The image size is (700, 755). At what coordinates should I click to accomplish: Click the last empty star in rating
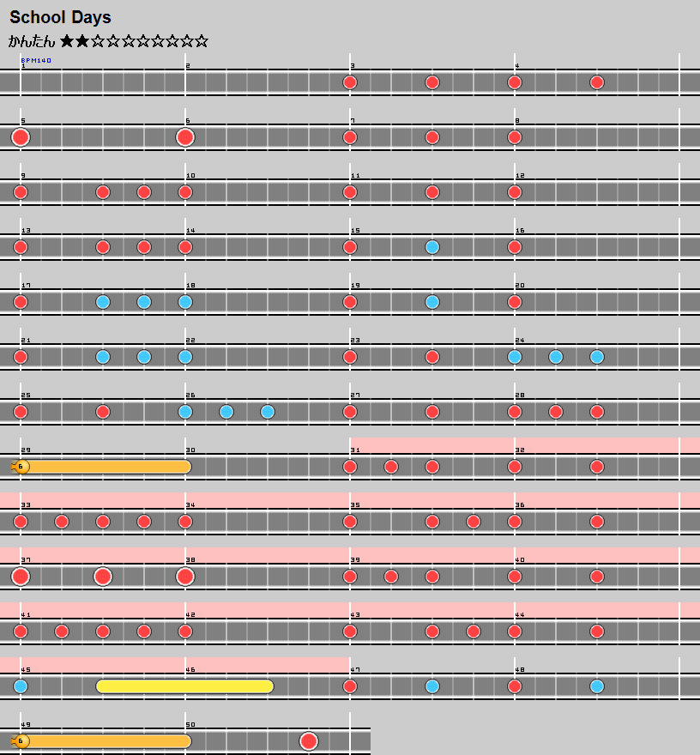[202, 41]
